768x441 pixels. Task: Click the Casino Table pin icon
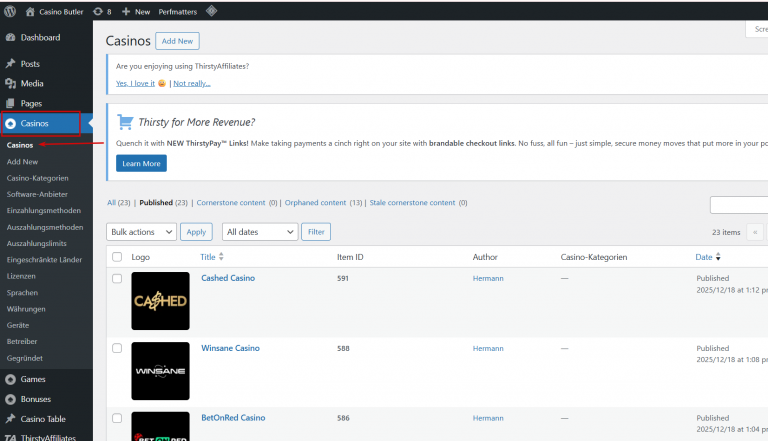click(x=10, y=419)
